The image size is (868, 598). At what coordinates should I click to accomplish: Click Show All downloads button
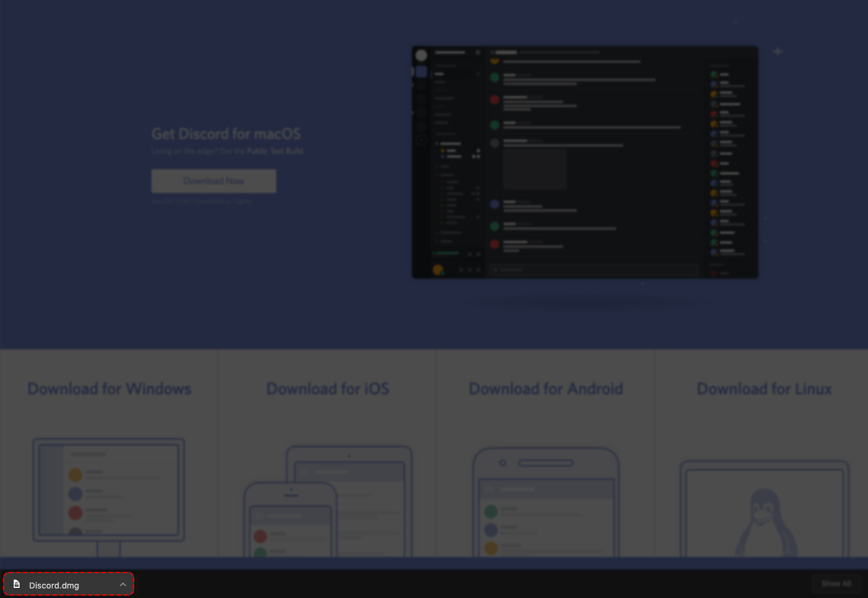[x=836, y=584]
